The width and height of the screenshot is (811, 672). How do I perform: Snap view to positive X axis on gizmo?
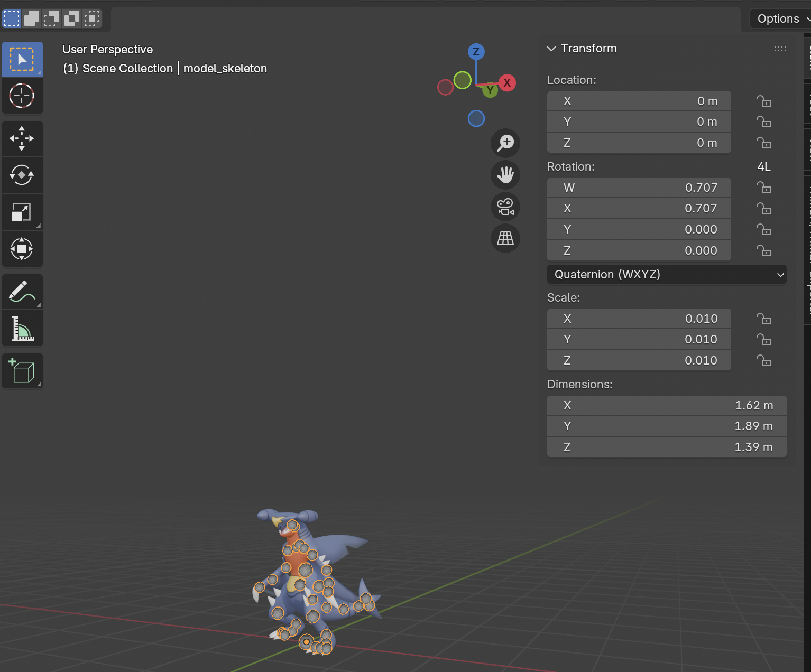[x=507, y=82]
